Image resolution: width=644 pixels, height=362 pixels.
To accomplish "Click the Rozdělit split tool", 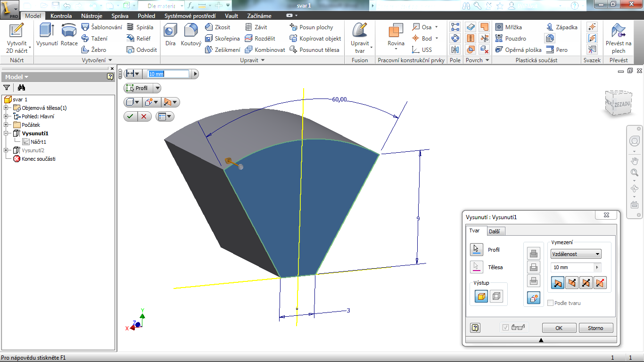I will pyautogui.click(x=260, y=39).
